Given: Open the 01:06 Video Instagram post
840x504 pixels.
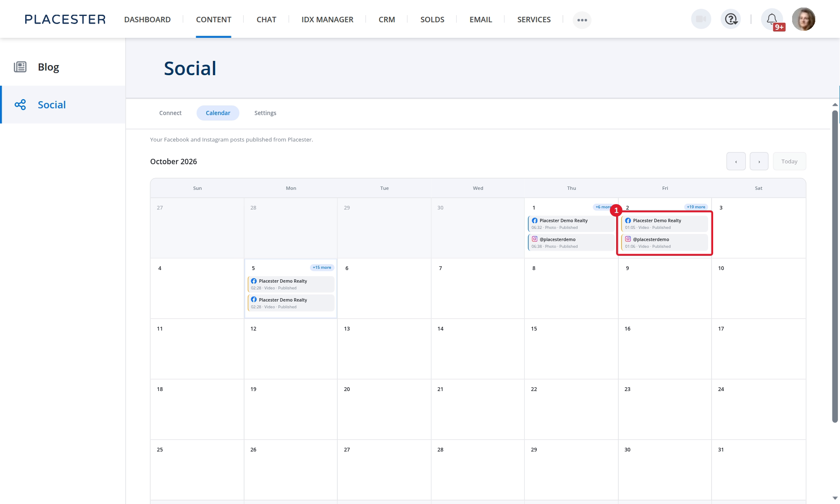Looking at the screenshot, I should pos(665,242).
